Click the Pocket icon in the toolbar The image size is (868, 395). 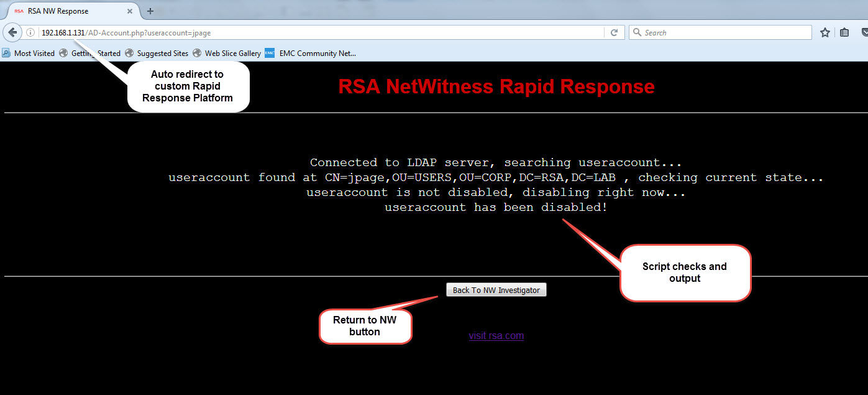pos(864,33)
